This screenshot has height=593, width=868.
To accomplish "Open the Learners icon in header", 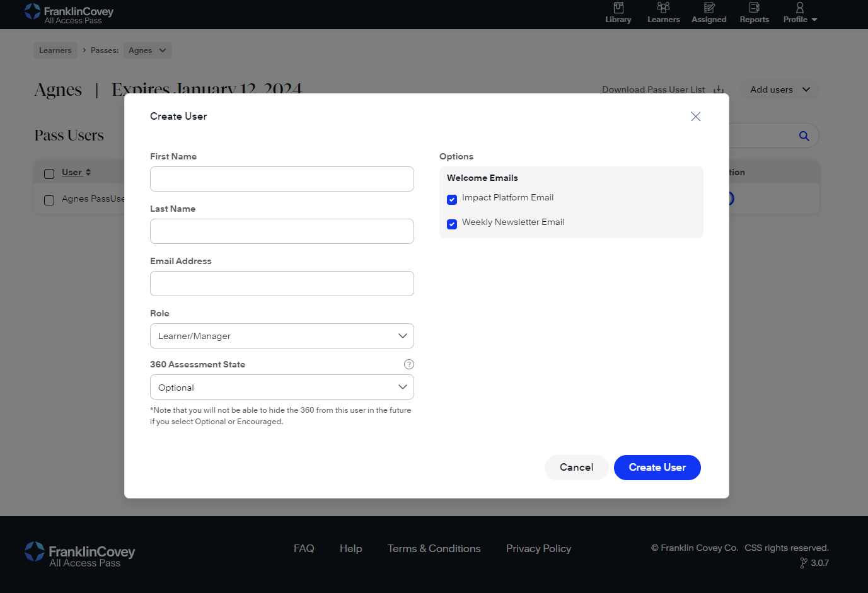I will point(663,8).
